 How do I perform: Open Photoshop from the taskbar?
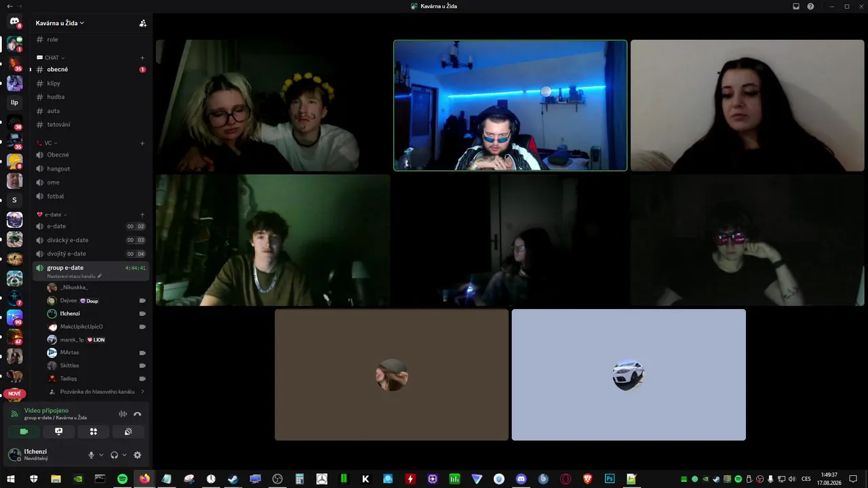click(x=610, y=479)
